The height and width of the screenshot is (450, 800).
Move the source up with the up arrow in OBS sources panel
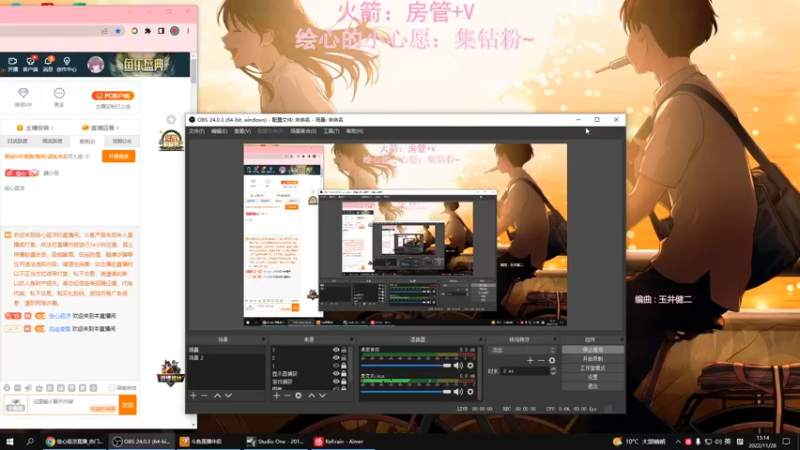click(311, 395)
